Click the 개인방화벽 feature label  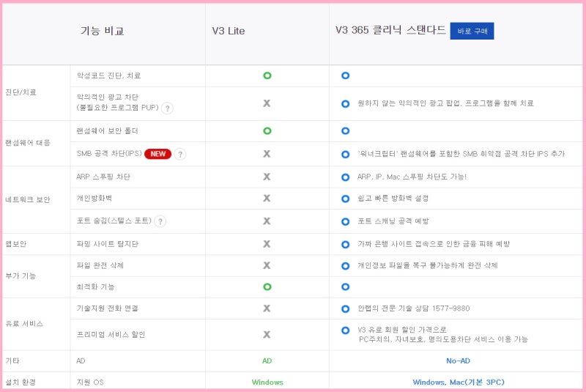pyautogui.click(x=94, y=199)
